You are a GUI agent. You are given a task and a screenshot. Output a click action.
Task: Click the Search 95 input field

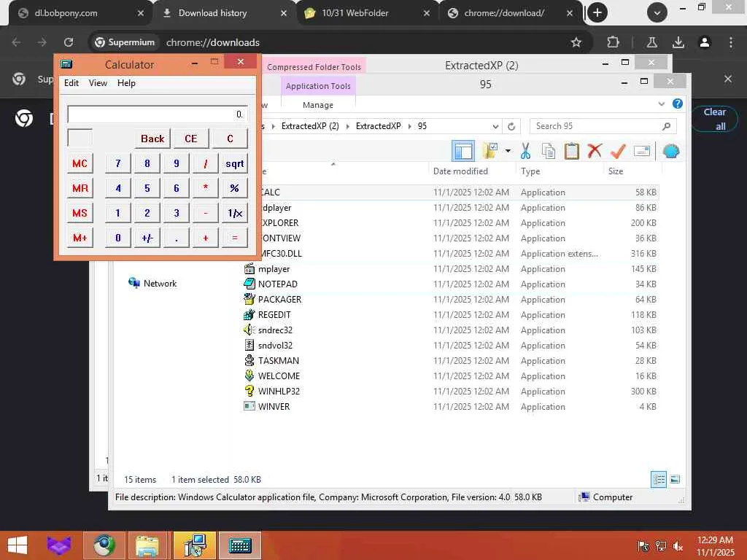(603, 126)
